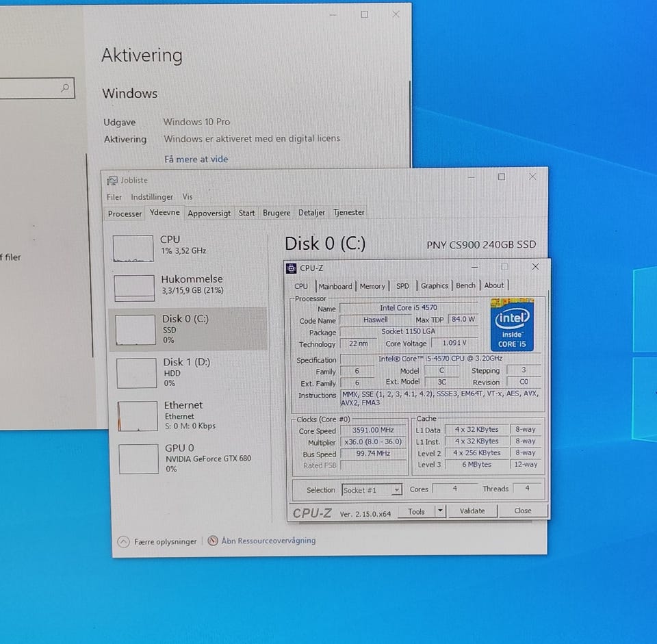The width and height of the screenshot is (657, 644).
Task: Open the Tjenester tab
Action: 348,212
